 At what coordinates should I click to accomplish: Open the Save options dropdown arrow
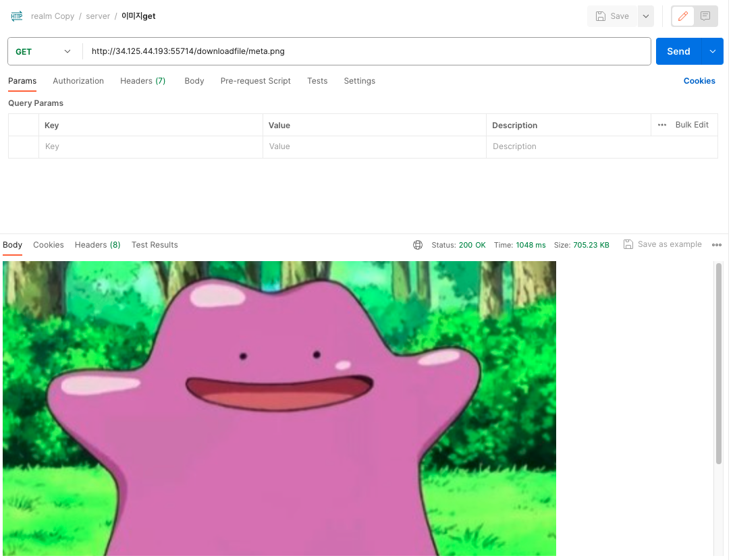tap(645, 16)
